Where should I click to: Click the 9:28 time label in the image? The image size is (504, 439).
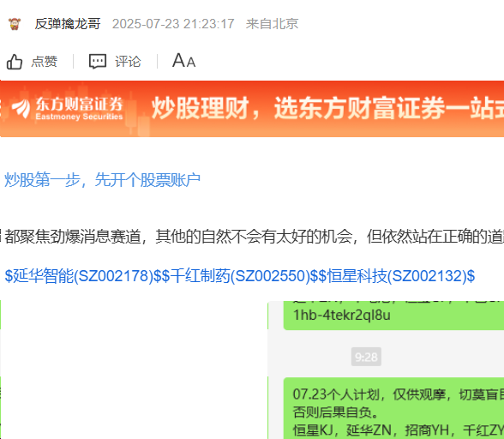[x=366, y=357]
